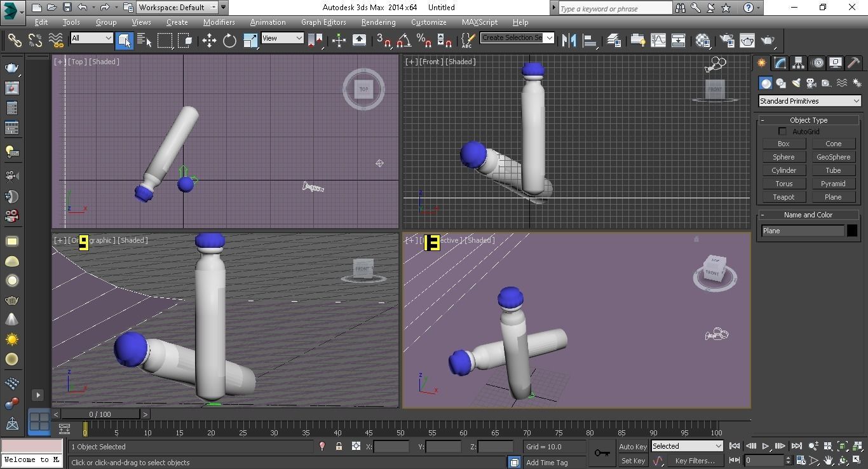Toggle Auto Key animation mode
The width and height of the screenshot is (868, 469).
click(632, 447)
